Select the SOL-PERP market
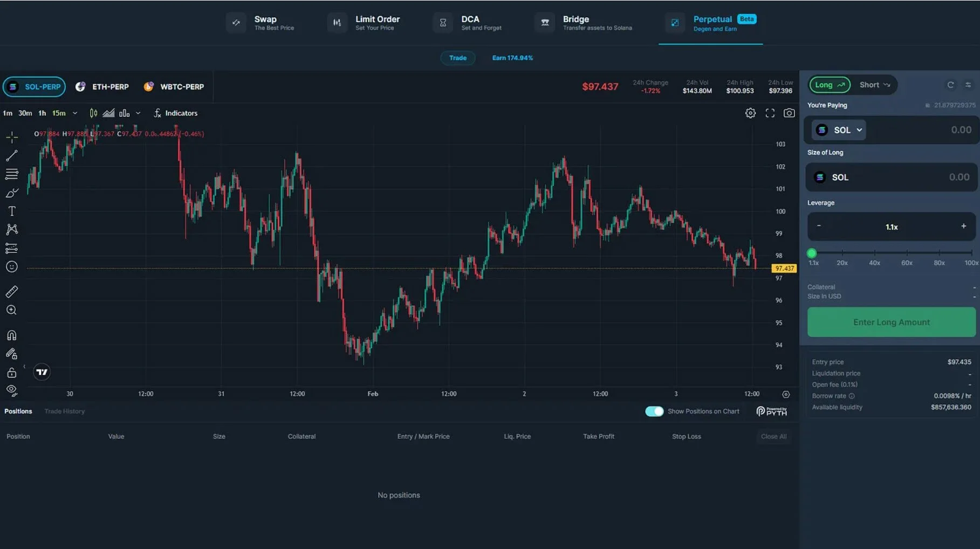This screenshot has width=980, height=549. pyautogui.click(x=34, y=86)
